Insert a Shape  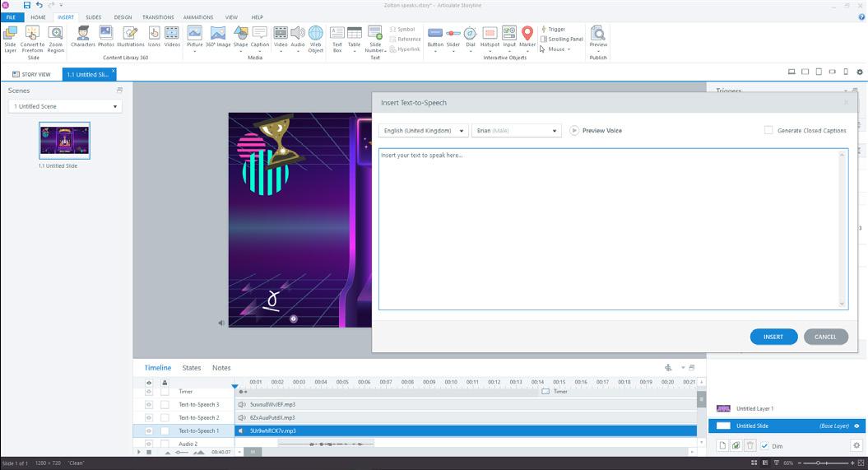click(241, 39)
